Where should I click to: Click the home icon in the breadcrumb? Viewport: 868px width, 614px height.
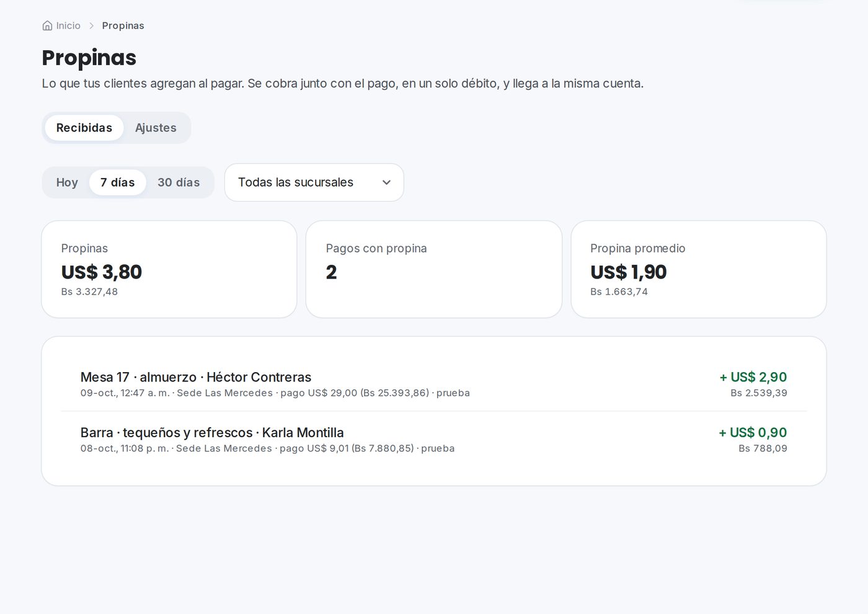[47, 25]
